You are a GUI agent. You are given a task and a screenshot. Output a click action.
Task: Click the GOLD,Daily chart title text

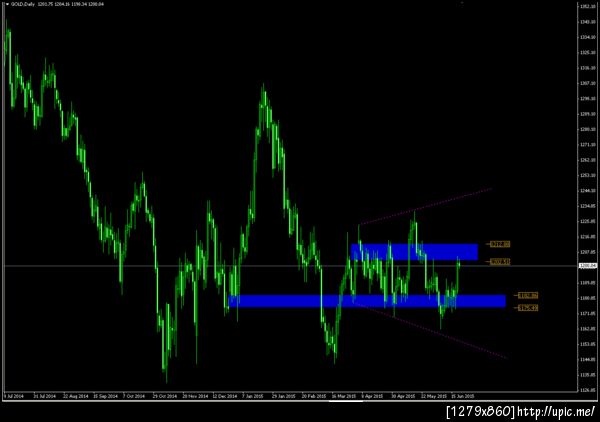pos(23,4)
